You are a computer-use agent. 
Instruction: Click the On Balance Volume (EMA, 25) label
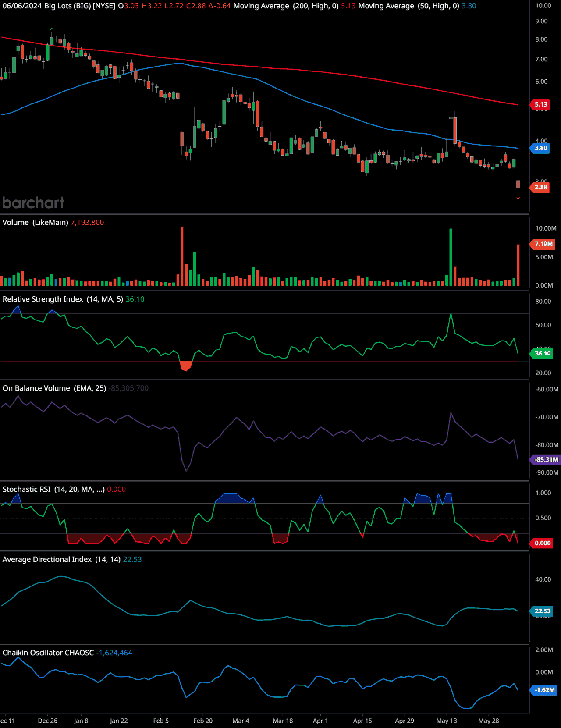(54, 388)
